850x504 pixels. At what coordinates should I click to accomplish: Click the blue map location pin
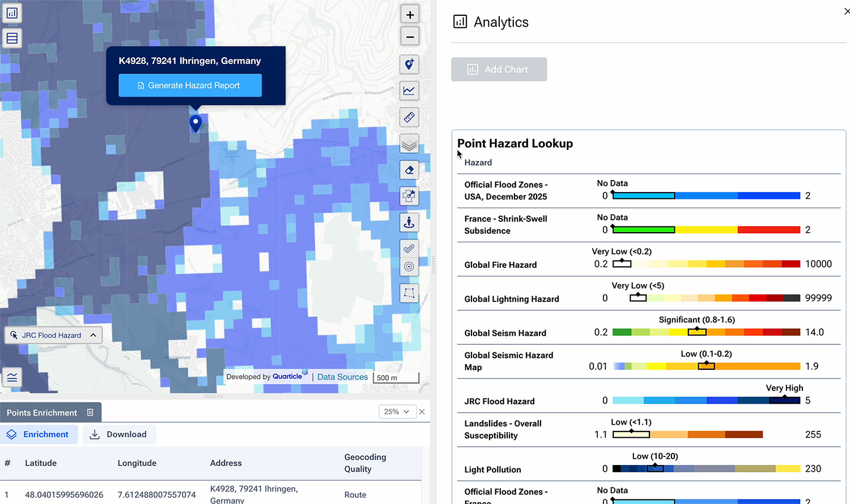click(195, 123)
